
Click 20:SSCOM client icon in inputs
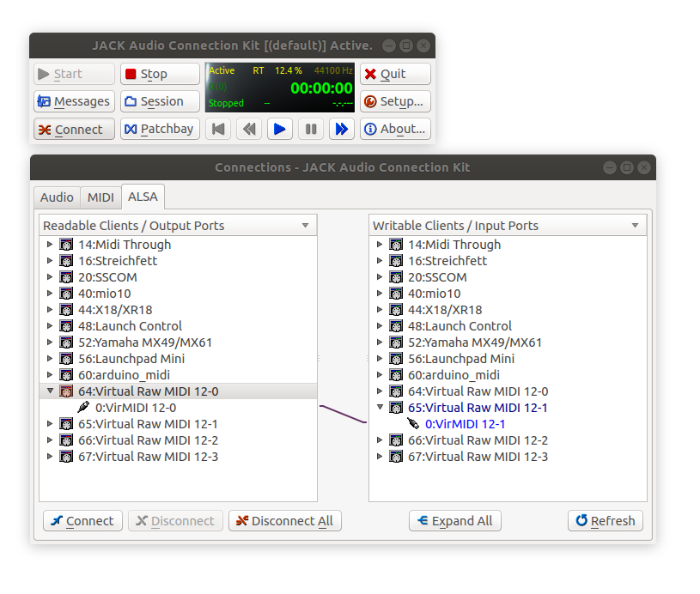point(396,277)
